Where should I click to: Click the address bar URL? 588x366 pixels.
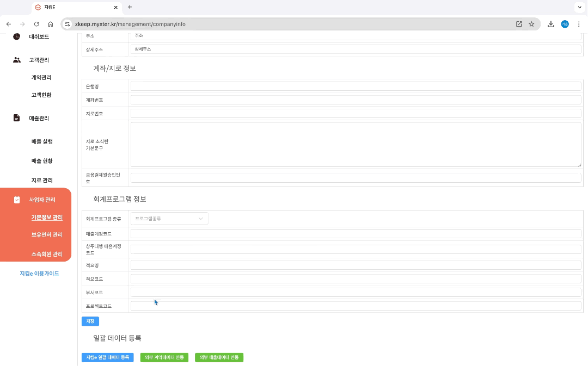[x=130, y=24]
